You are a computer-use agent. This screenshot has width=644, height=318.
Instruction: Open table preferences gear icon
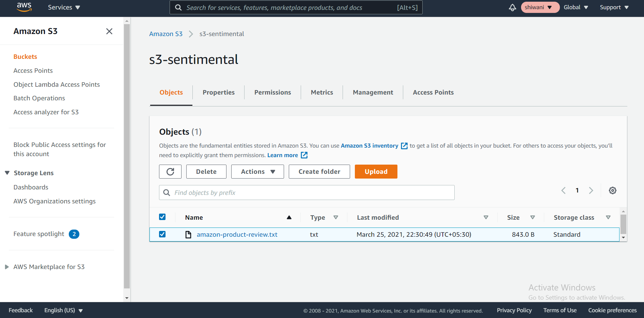click(x=613, y=190)
